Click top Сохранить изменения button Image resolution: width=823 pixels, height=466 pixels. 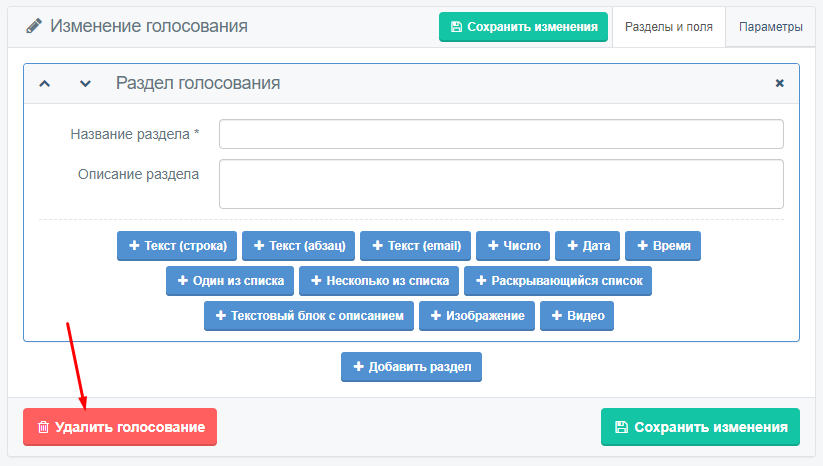coord(523,27)
